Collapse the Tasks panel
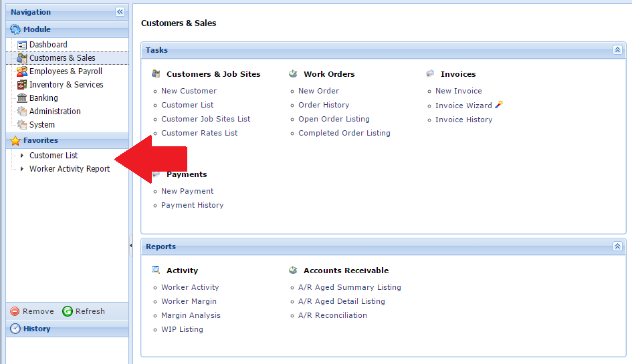 [617, 50]
